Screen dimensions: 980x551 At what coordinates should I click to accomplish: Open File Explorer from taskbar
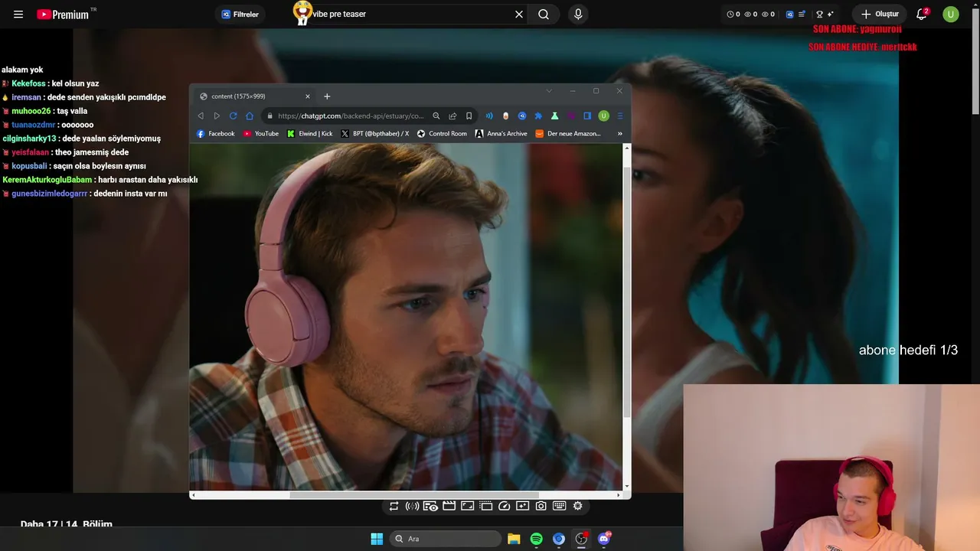tap(514, 539)
